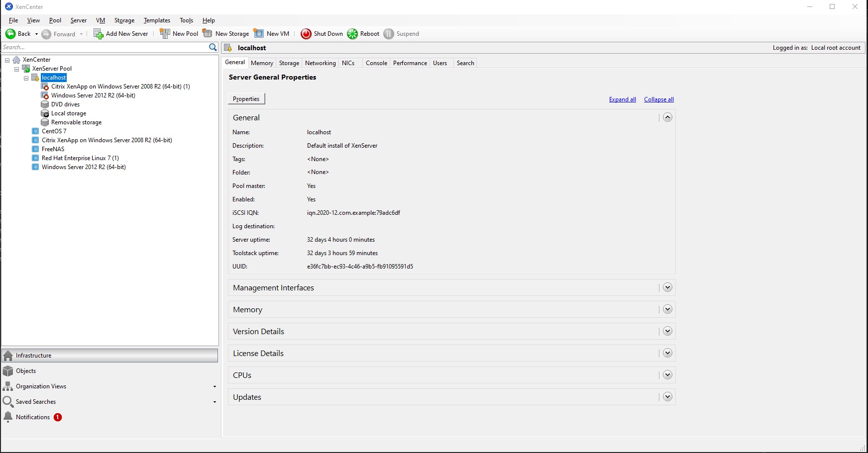Click the green Reboot icon
Viewport: 868px width, 453px height.
point(352,33)
